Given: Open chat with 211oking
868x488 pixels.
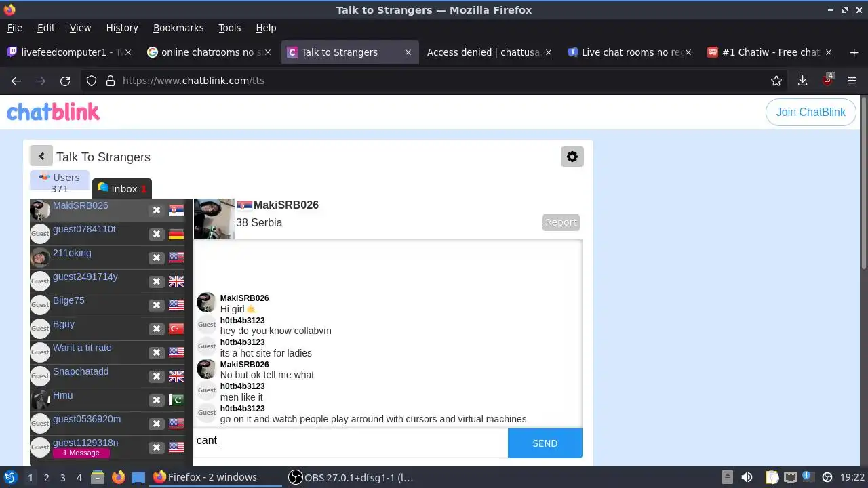Looking at the screenshot, I should tap(72, 253).
